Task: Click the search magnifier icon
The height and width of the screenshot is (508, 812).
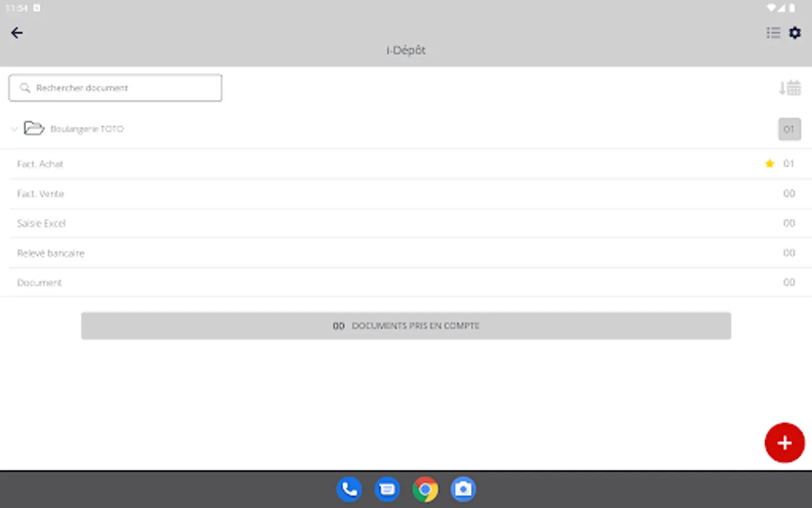Action: tap(25, 88)
